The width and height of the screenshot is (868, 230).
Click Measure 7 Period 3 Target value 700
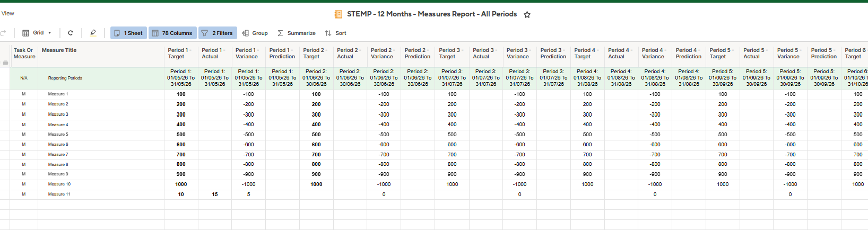point(452,154)
